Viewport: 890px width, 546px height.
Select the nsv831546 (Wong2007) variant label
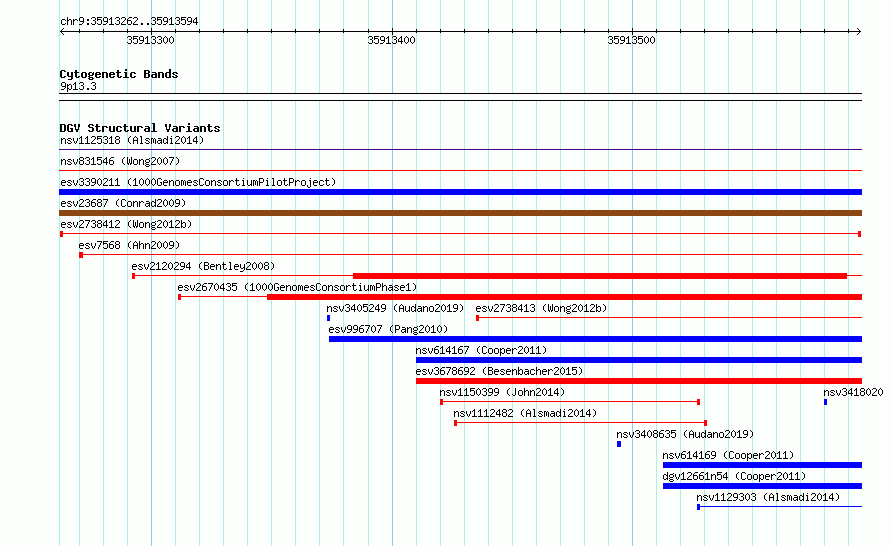coord(120,161)
